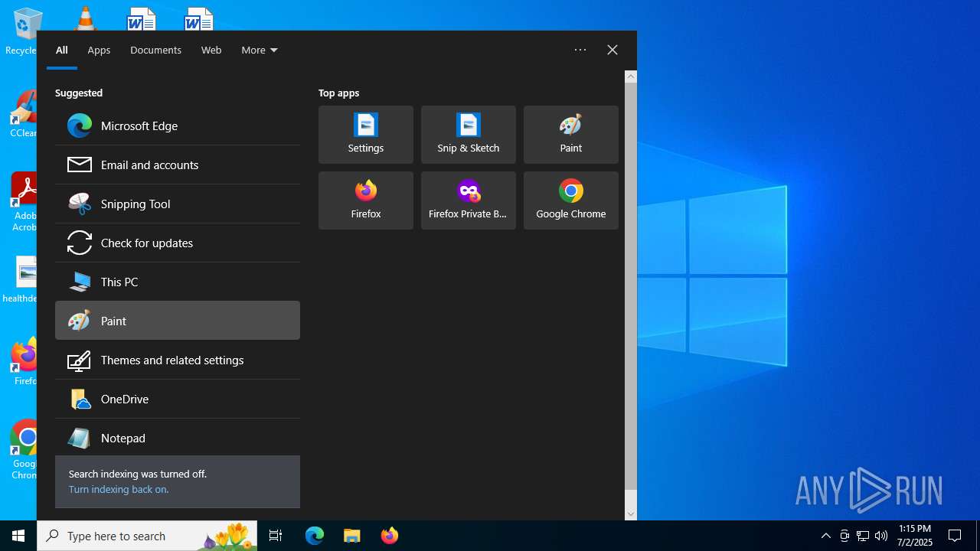Launch Google Chrome tile in Top apps
The height and width of the screenshot is (551, 980).
click(x=571, y=201)
